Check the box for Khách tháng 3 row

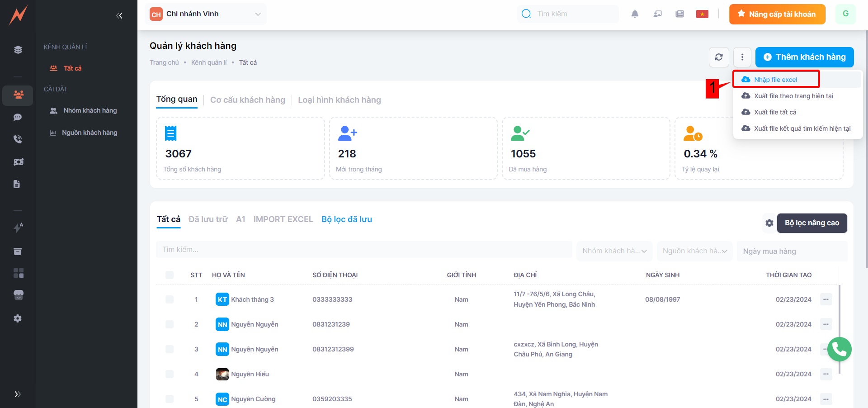click(x=170, y=299)
